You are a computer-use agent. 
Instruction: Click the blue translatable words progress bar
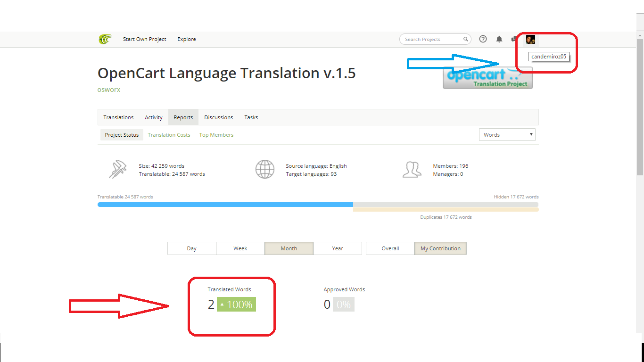click(x=225, y=205)
